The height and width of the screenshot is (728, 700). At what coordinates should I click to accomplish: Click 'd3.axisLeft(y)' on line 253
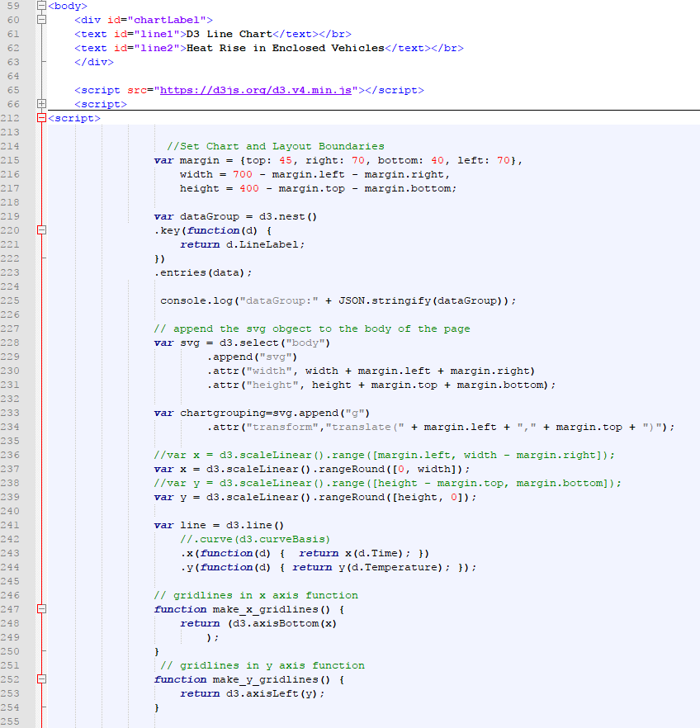[x=272, y=693]
